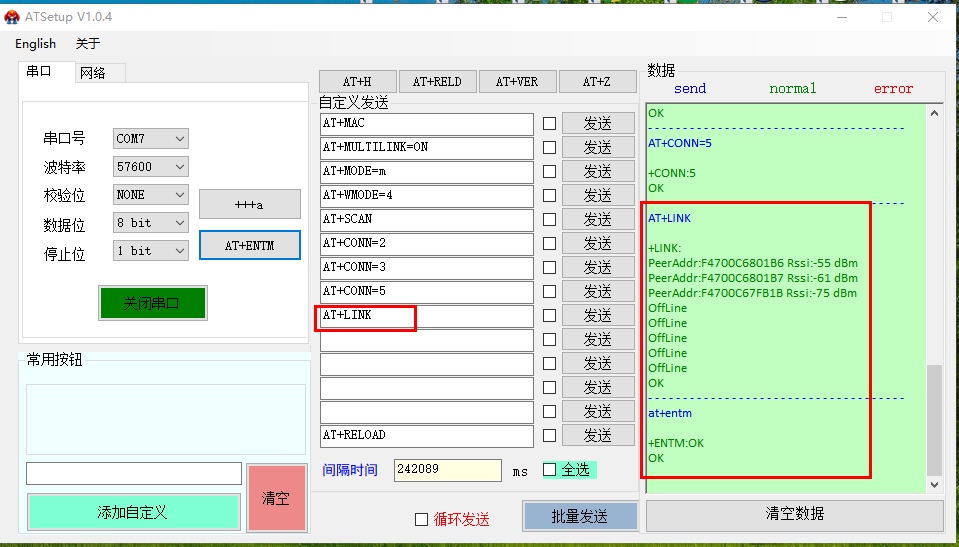Tick the checkbox beside AT+MAC

click(549, 124)
